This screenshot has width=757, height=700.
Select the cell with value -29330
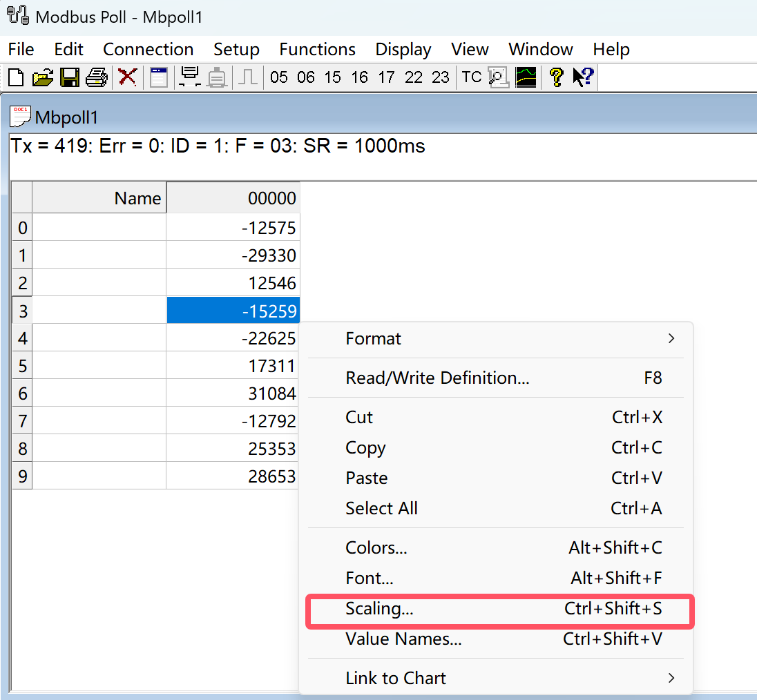[x=233, y=255]
